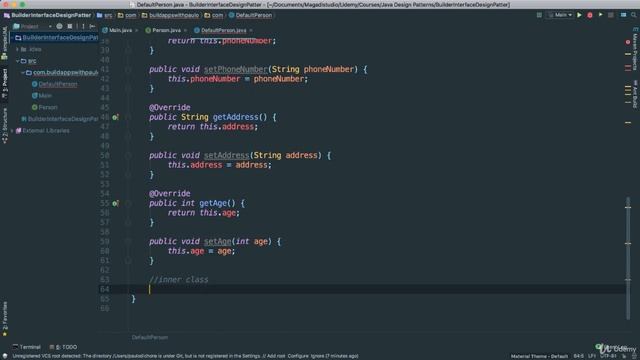Image resolution: width=640 pixels, height=360 pixels.
Task: Click the red error indicator atop the error stripe
Action: pyautogui.click(x=628, y=42)
